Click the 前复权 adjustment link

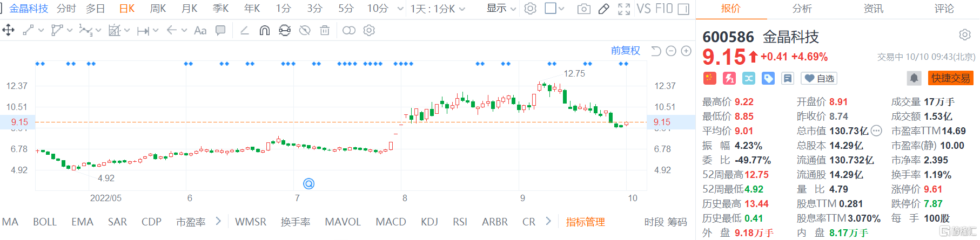[626, 51]
